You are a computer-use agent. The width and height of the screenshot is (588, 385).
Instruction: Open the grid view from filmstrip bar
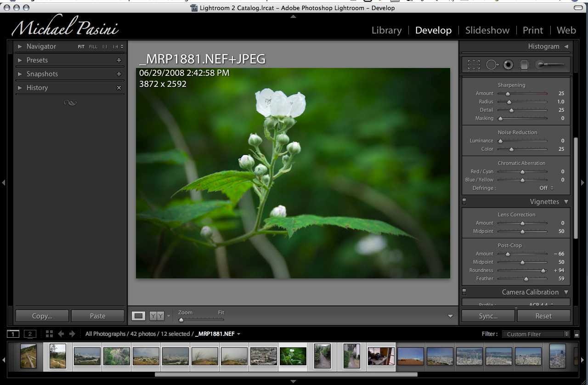(49, 334)
